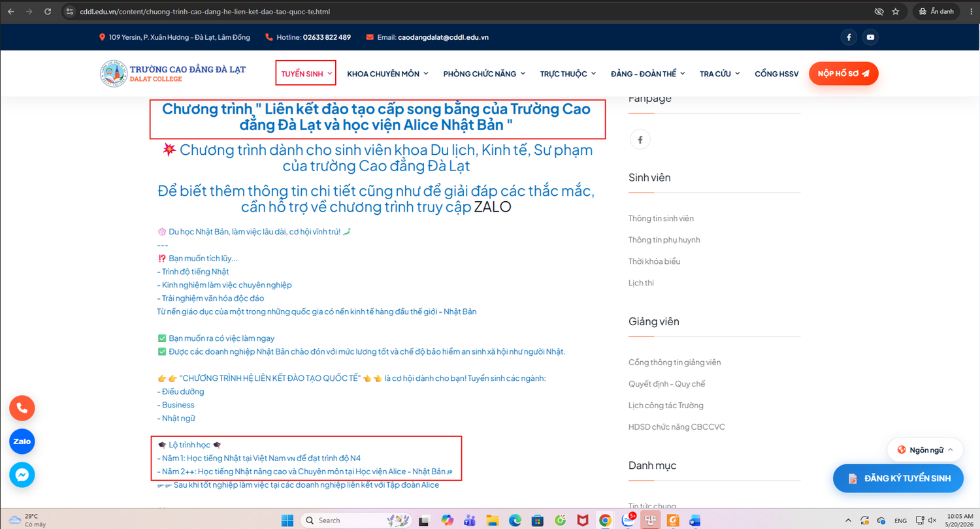Screen dimensions: 980x529
Task: Click the line "- Điều dưỡng"
Action: point(181,391)
